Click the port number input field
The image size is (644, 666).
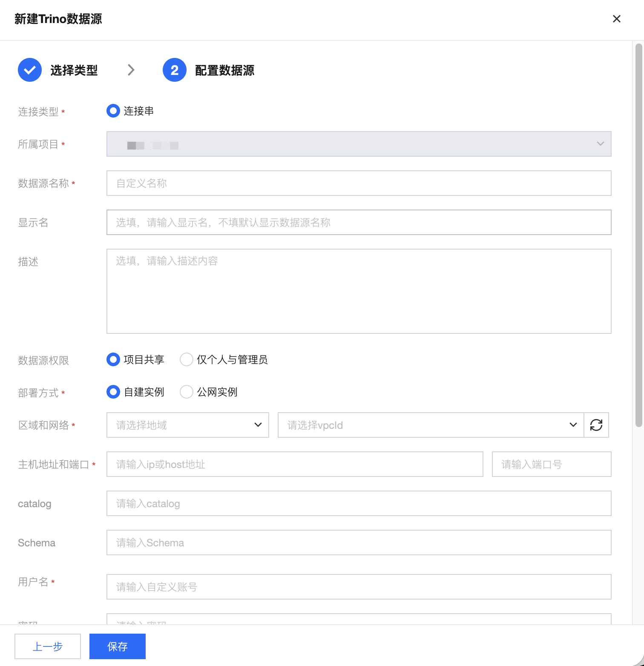tap(551, 464)
